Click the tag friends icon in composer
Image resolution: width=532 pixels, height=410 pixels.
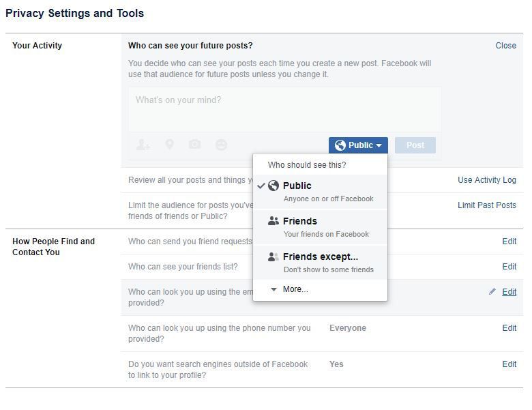143,145
